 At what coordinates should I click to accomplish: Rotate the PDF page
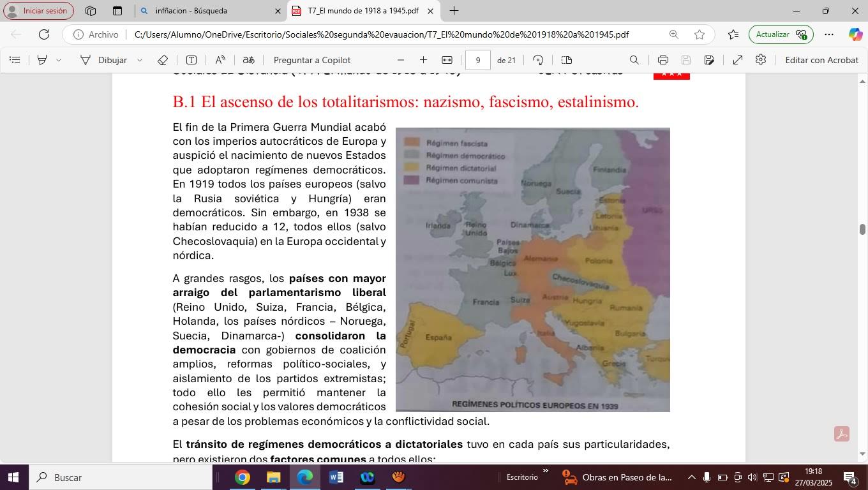(x=538, y=60)
